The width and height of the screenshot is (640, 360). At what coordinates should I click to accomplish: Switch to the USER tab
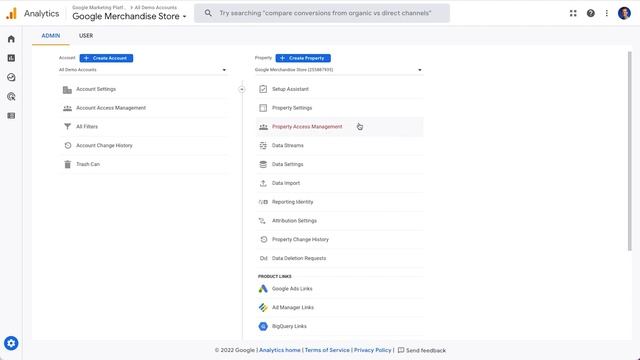(86, 36)
